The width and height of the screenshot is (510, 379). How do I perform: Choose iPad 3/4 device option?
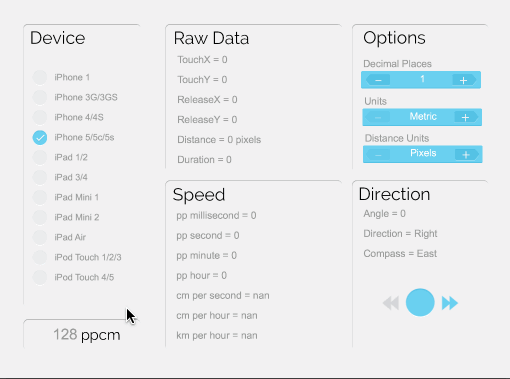[40, 177]
